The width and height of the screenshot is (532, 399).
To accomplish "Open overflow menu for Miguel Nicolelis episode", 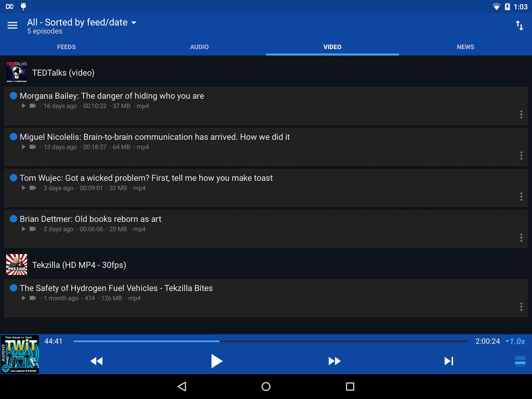I will pyautogui.click(x=521, y=156).
